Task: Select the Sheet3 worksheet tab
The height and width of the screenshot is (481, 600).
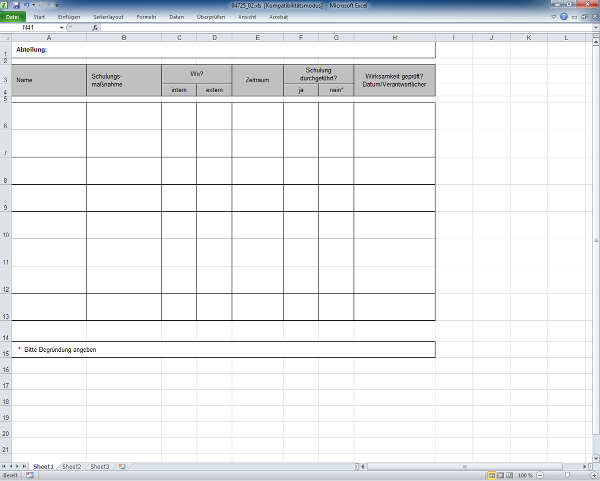Action: coord(99,466)
